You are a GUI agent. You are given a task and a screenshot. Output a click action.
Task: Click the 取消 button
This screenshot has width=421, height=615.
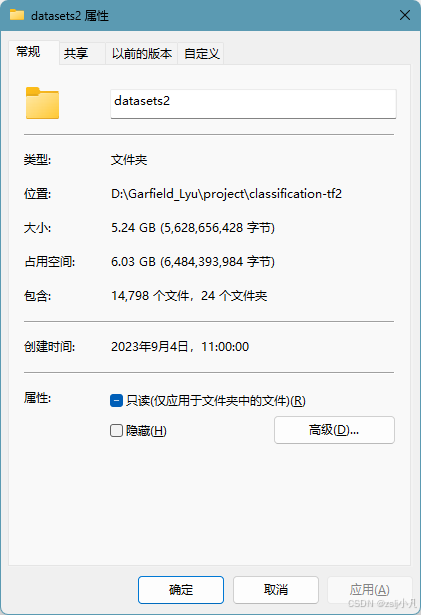click(x=276, y=590)
